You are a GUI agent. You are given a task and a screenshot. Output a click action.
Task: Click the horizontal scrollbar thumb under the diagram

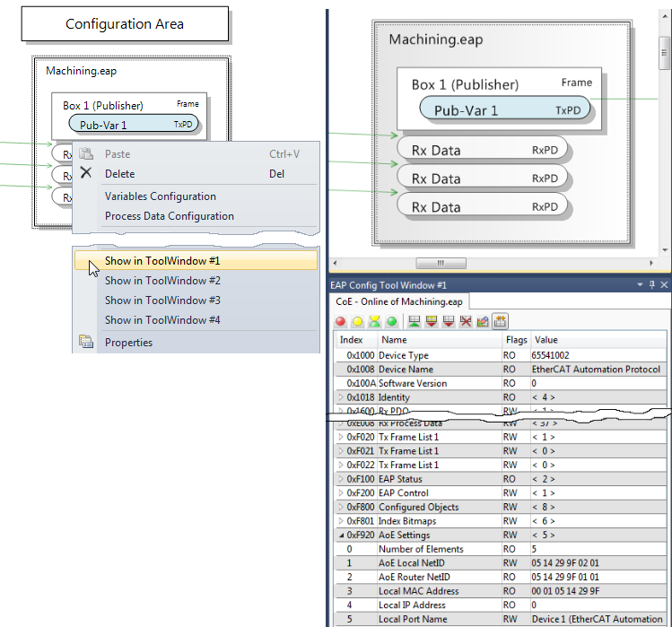pos(441,263)
